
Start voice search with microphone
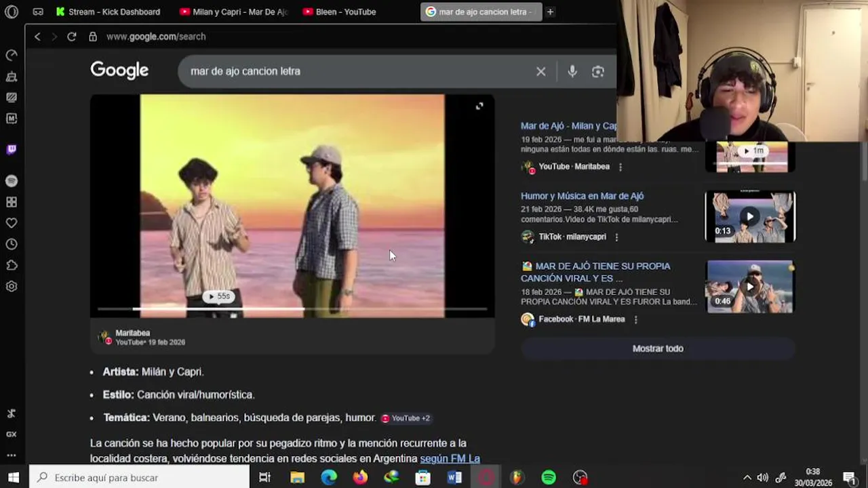572,71
